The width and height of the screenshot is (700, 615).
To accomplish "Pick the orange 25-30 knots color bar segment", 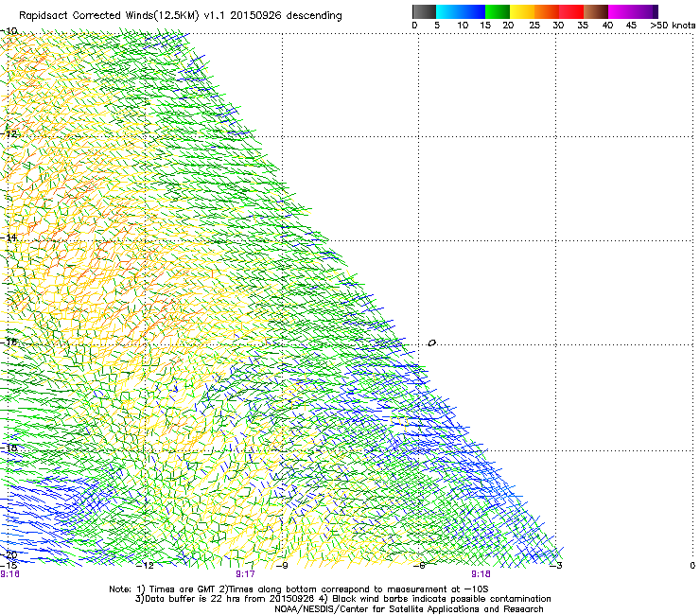I will tap(547, 11).
